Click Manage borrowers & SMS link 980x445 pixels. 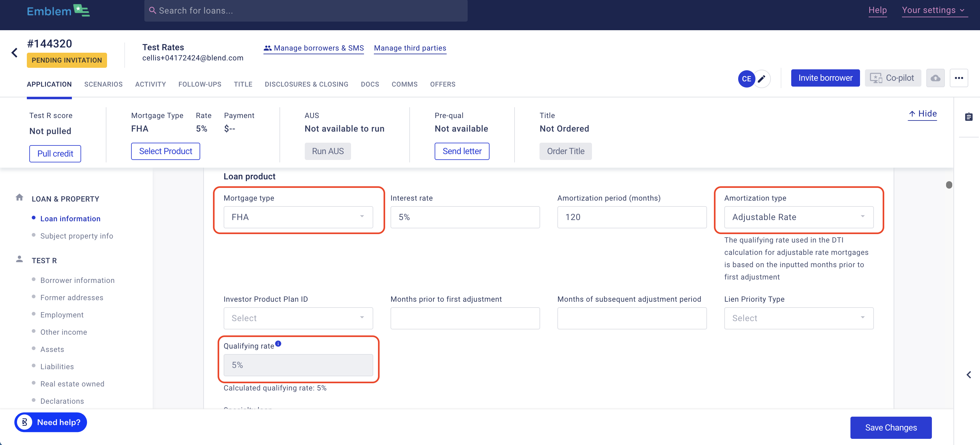(313, 48)
